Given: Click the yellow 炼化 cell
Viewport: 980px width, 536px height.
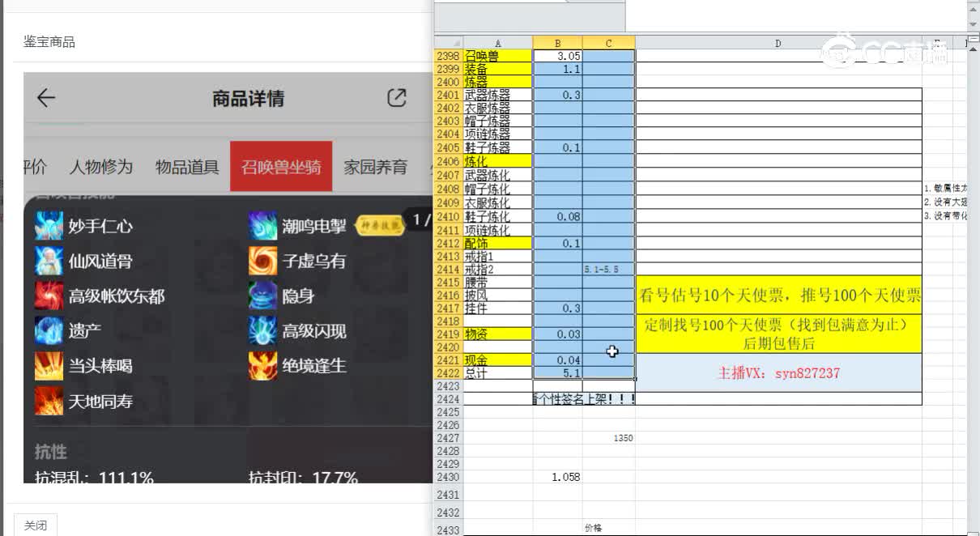Looking at the screenshot, I should tap(497, 161).
